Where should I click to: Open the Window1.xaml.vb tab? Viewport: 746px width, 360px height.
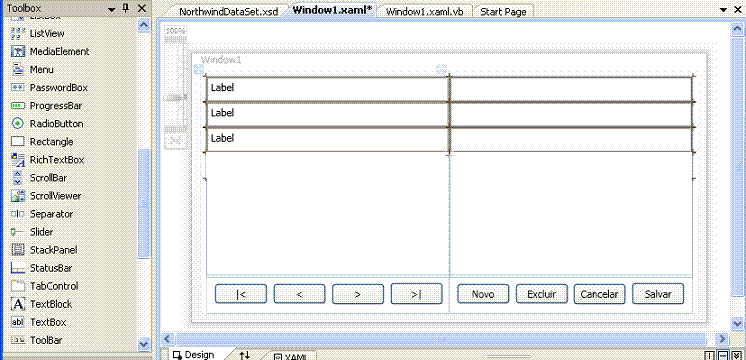pyautogui.click(x=424, y=12)
